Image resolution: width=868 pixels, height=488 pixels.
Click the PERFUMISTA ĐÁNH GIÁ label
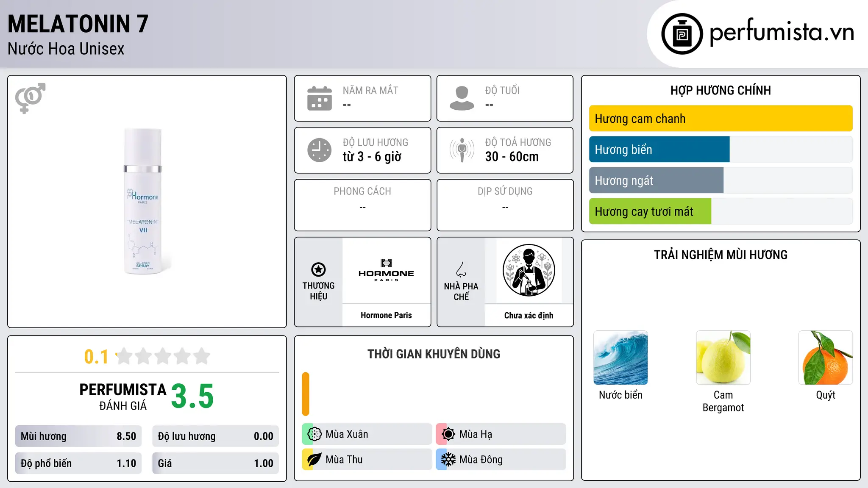(x=123, y=396)
